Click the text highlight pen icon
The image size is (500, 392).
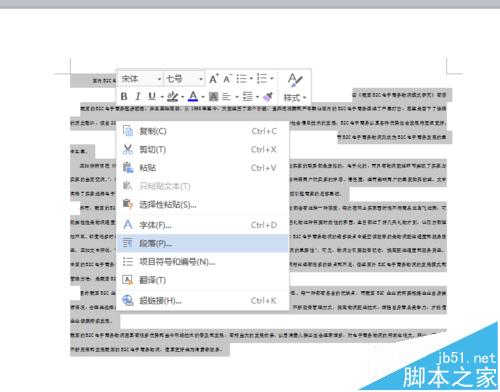coord(172,97)
